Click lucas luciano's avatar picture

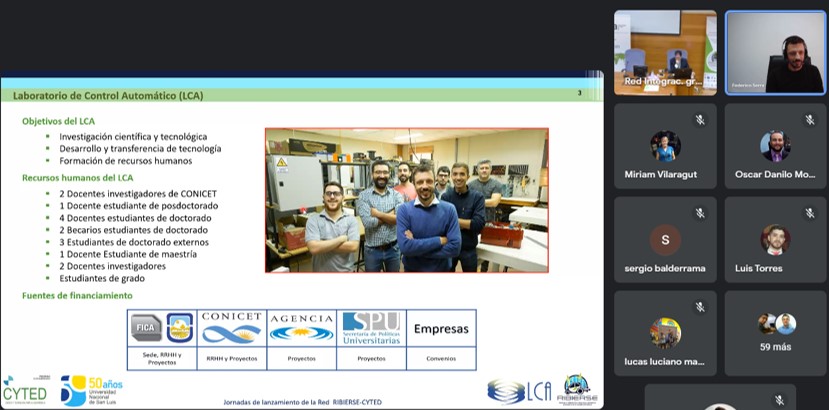pyautogui.click(x=665, y=333)
